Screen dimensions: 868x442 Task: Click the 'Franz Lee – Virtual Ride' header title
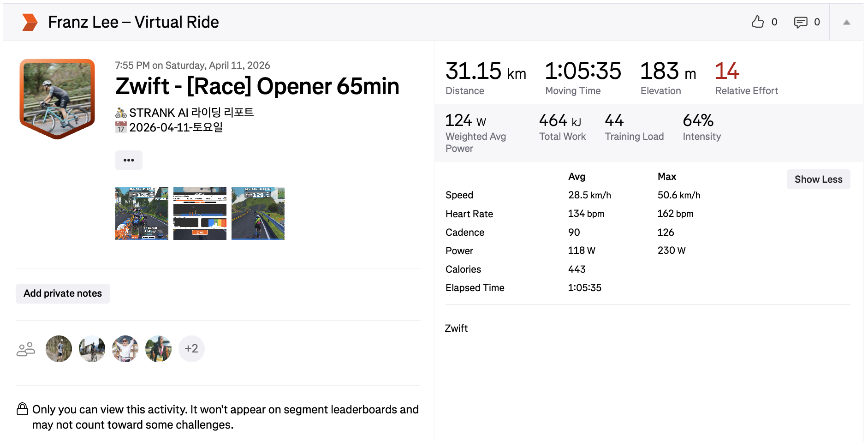pyautogui.click(x=133, y=22)
